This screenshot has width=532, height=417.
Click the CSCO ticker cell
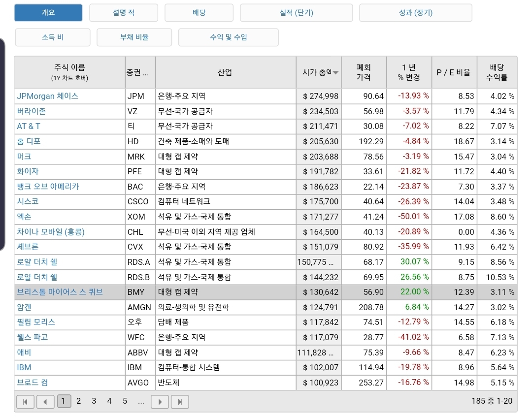coord(140,202)
